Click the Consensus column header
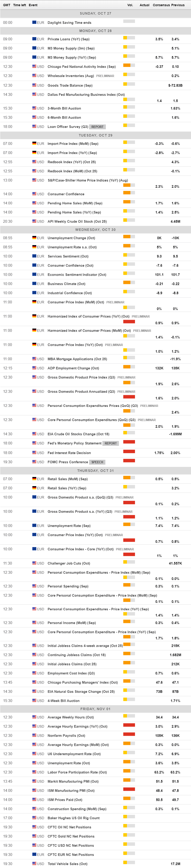This screenshot has height=868, width=191. click(x=161, y=5)
